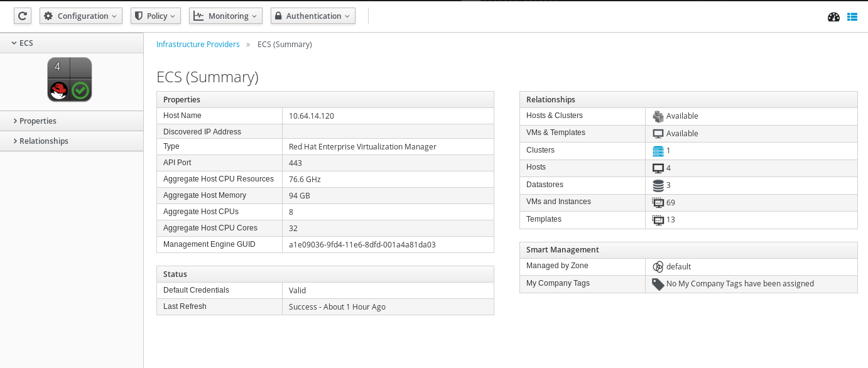
Task: Open the Authentication menu
Action: pyautogui.click(x=312, y=16)
